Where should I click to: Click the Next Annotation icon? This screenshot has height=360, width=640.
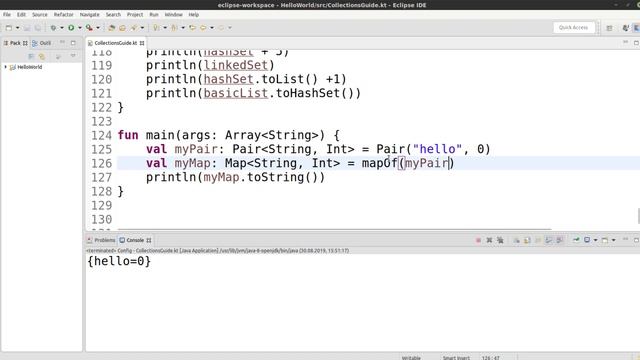tap(156, 28)
